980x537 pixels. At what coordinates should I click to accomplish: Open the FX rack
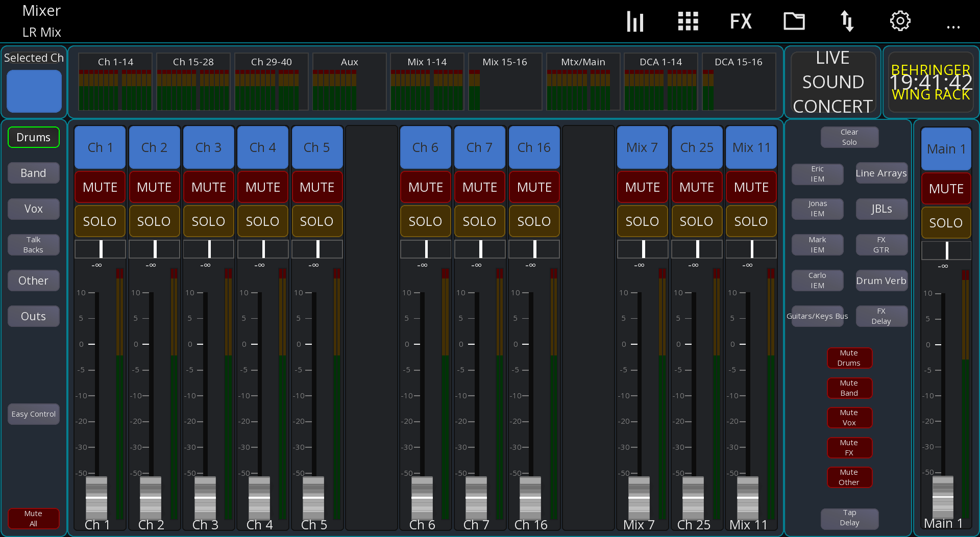(741, 21)
